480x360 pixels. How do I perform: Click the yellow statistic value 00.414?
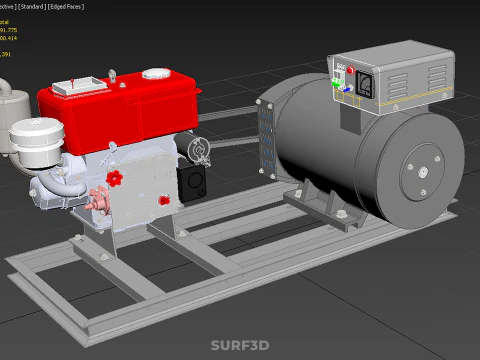pos(8,38)
